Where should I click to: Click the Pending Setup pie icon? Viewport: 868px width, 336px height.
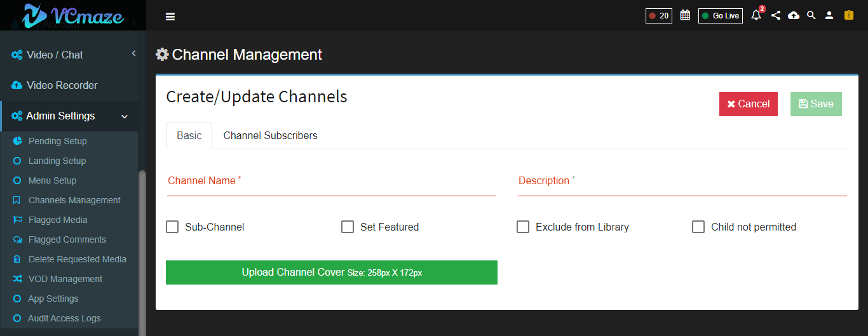(x=17, y=141)
